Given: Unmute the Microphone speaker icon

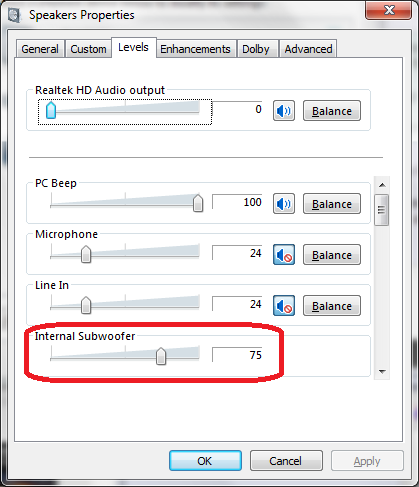Looking at the screenshot, I should 284,254.
